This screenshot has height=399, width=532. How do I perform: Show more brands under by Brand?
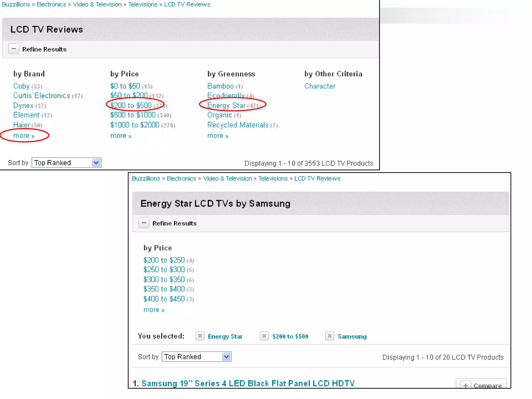click(x=24, y=136)
